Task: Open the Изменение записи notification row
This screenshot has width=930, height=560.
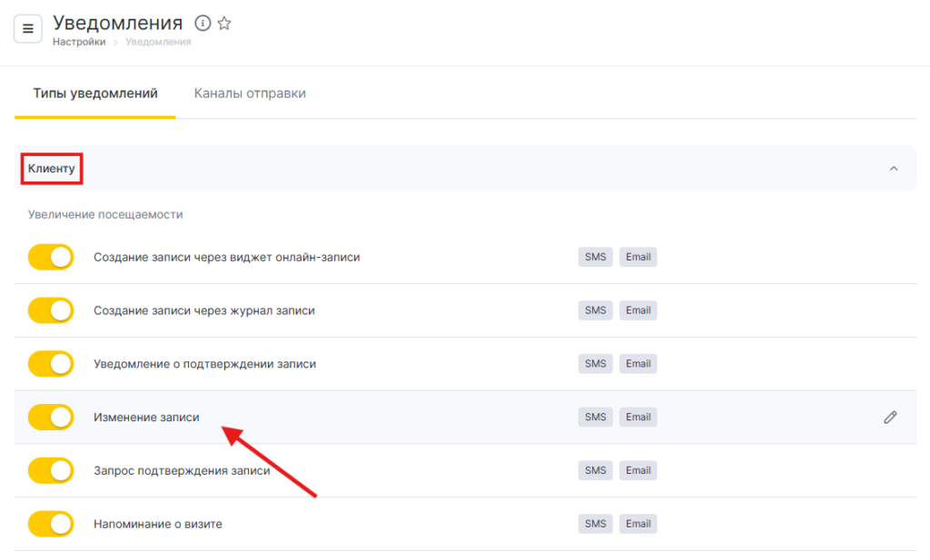Action: click(x=146, y=418)
